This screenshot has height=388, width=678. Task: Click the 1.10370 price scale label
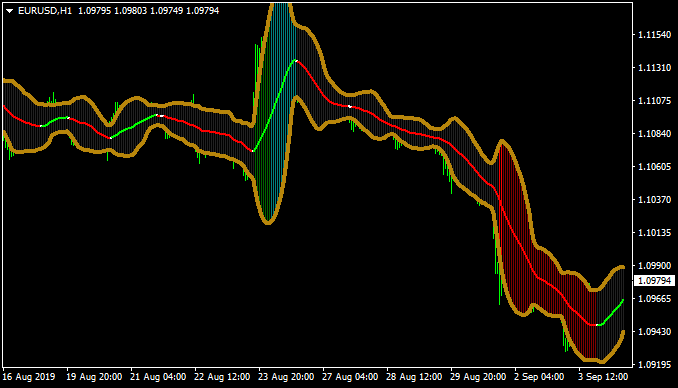click(x=655, y=199)
